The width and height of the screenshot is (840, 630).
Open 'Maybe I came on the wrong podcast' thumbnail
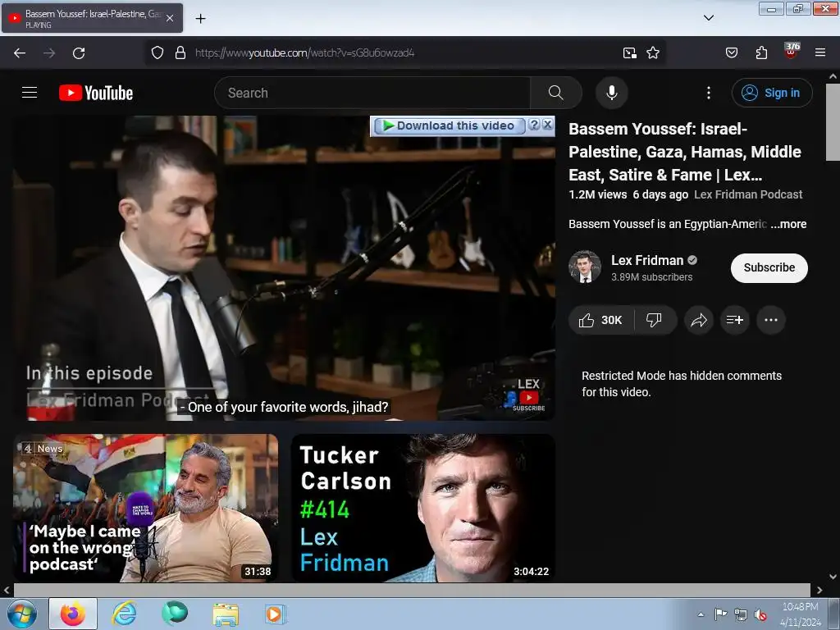click(x=146, y=508)
